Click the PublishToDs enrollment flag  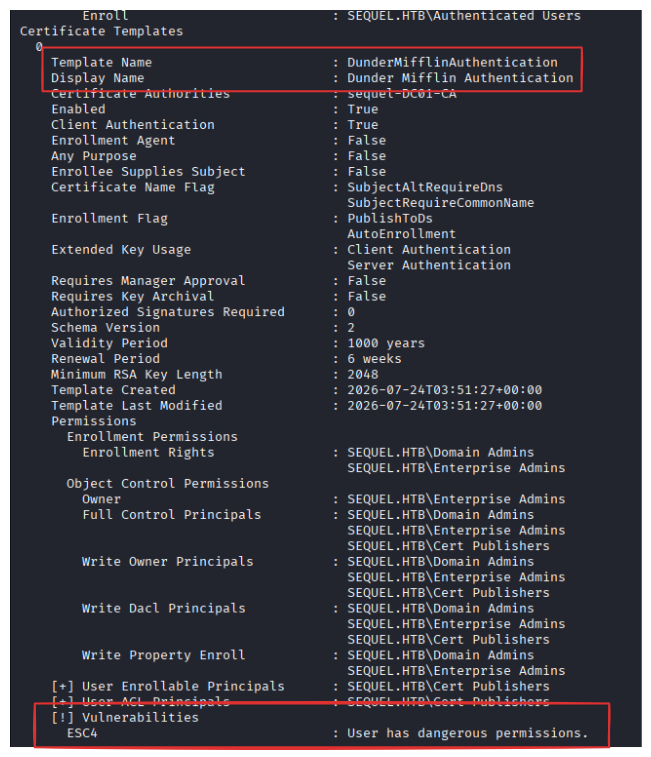click(390, 218)
